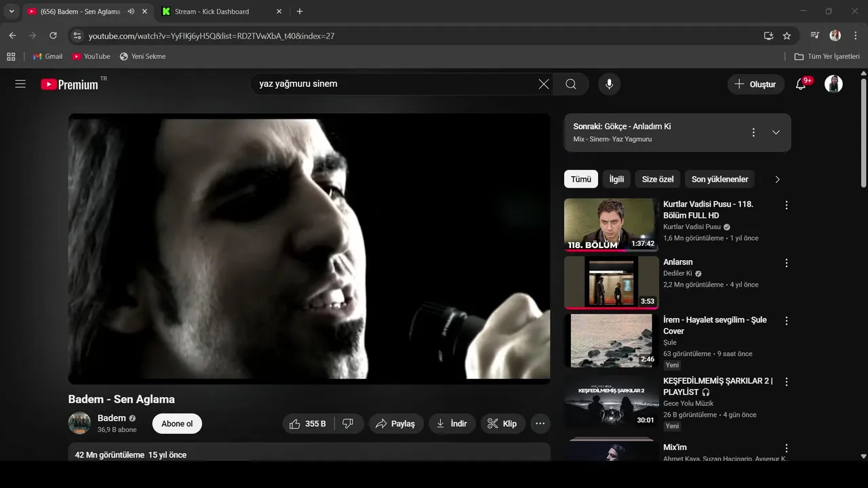The image size is (868, 488).
Task: Close the Kick Dashboard tab
Action: 279,12
